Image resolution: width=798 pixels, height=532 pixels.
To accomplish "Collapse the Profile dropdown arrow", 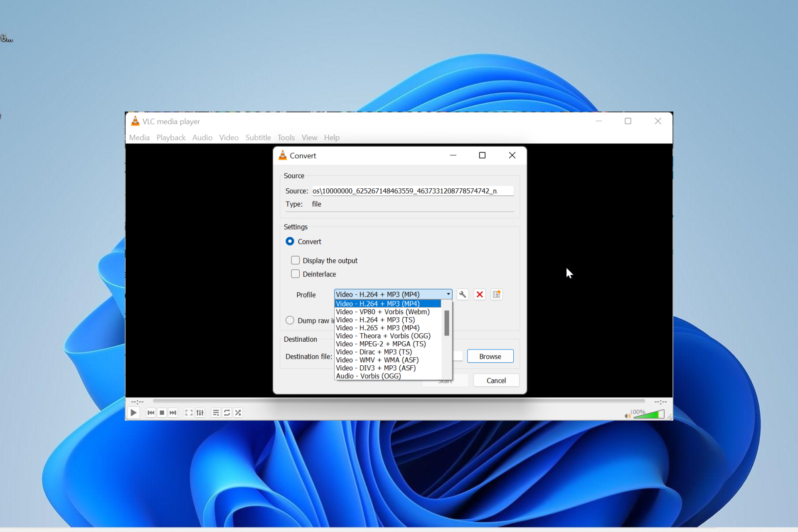I will click(448, 294).
